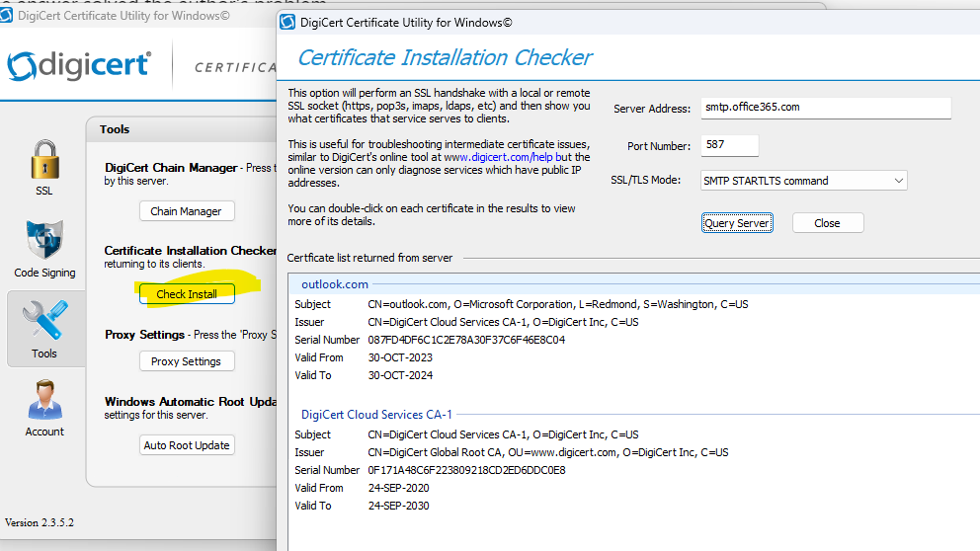Click Valid To 30-OCT-2024 value
The height and width of the screenshot is (551, 980).
[x=400, y=375]
